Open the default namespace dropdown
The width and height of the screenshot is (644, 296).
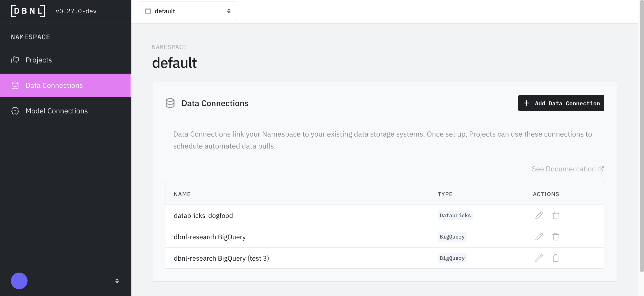point(187,11)
